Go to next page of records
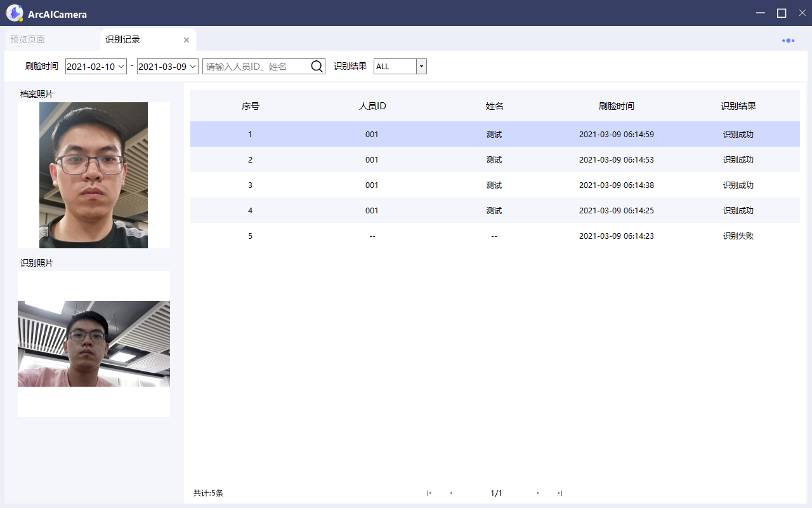 point(538,493)
